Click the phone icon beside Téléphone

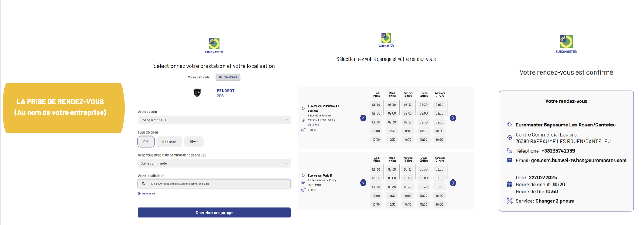[x=509, y=150]
